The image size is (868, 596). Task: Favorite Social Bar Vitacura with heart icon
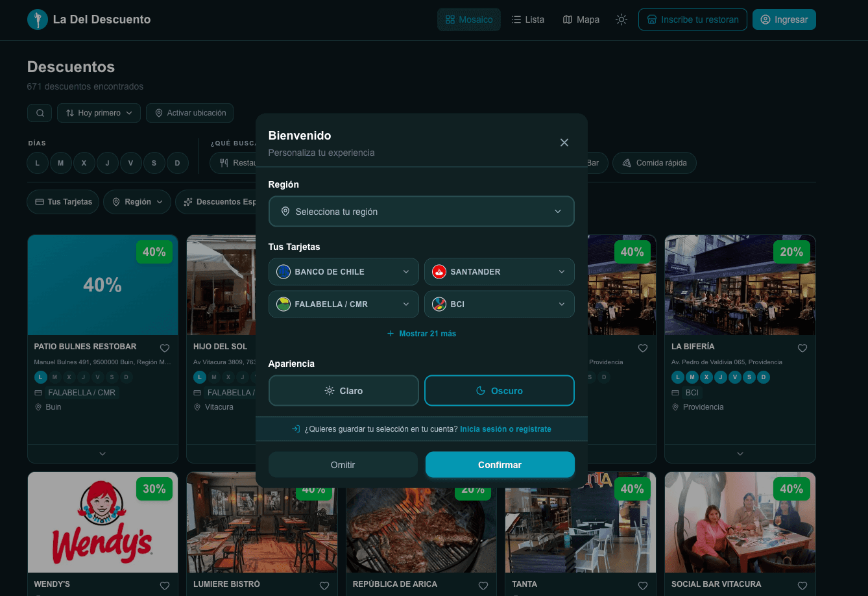pos(802,586)
